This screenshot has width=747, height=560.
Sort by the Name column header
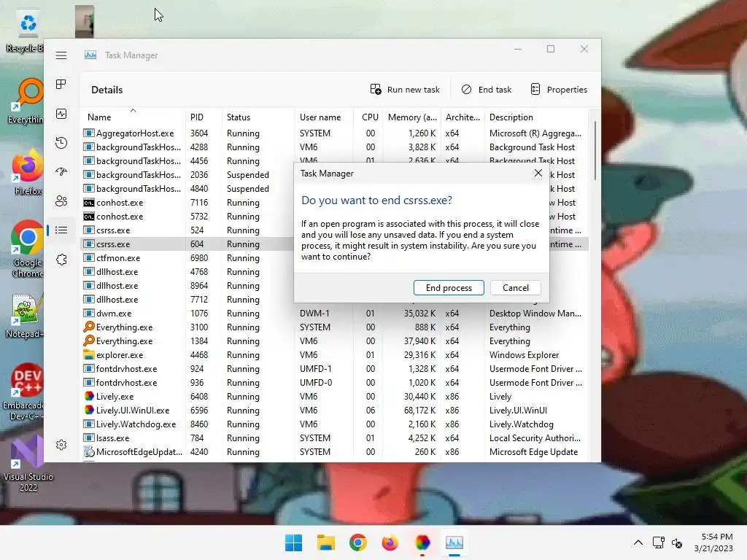(x=133, y=117)
